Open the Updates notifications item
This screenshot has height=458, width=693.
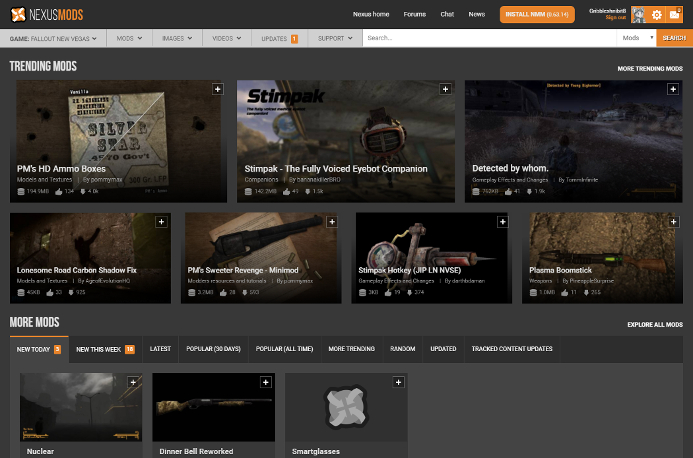(279, 38)
